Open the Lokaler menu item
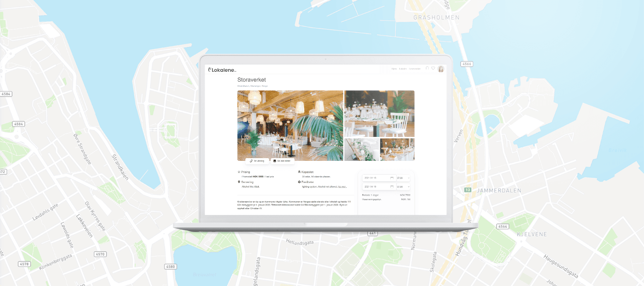This screenshot has width=644, height=286. [403, 69]
